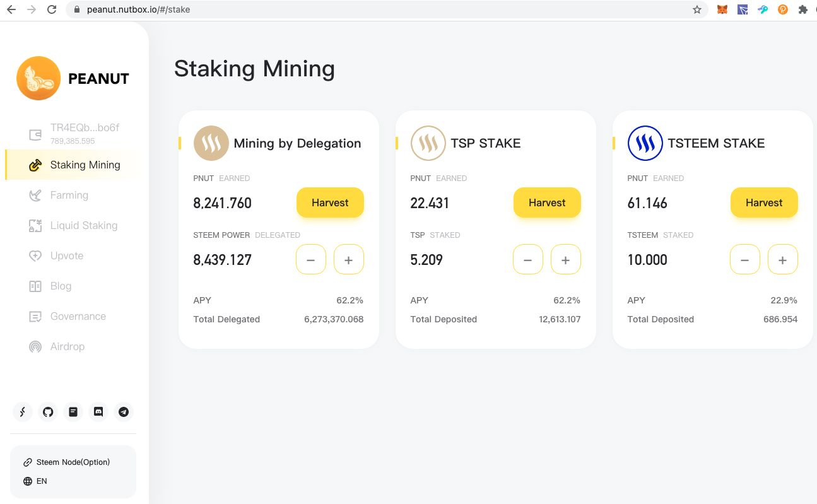Click the PEANUT logo
The height and width of the screenshot is (504, 817).
pos(73,78)
